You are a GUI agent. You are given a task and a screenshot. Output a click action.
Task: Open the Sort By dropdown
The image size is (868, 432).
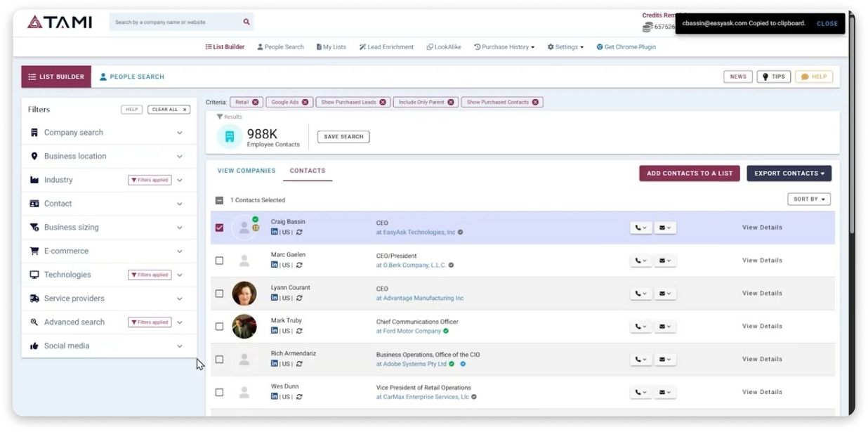pos(809,199)
